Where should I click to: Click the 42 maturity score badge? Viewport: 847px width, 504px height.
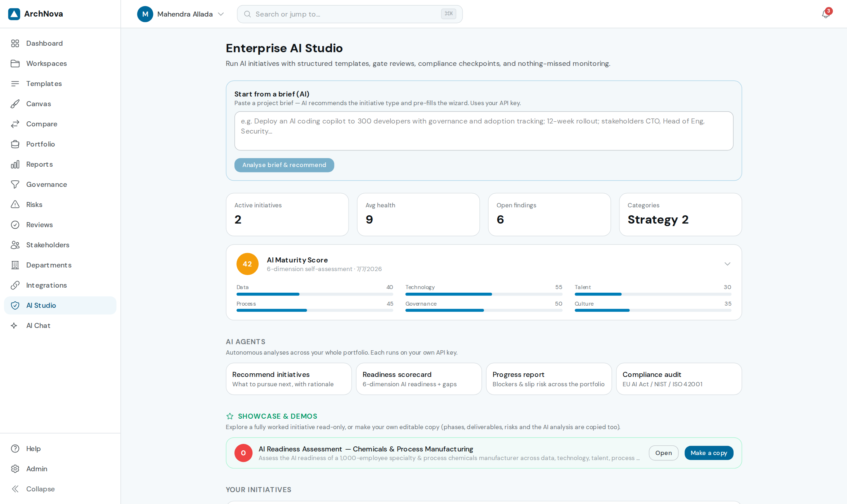[247, 264]
